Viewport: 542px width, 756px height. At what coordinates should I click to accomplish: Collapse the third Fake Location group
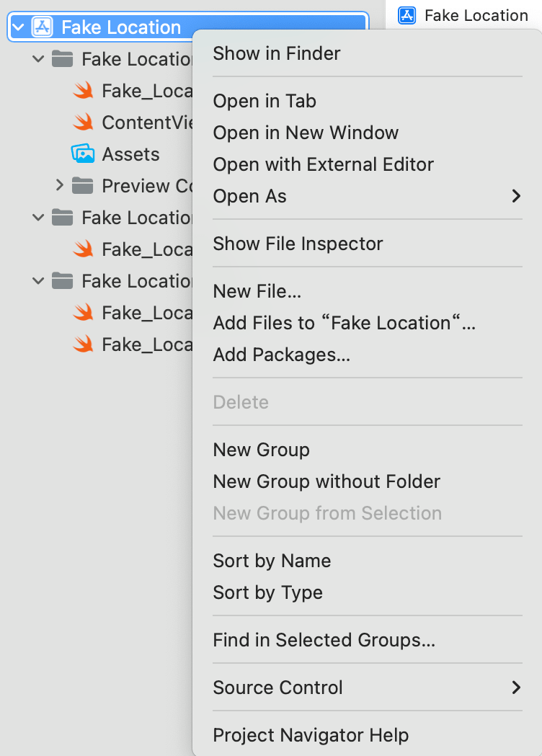(x=38, y=280)
